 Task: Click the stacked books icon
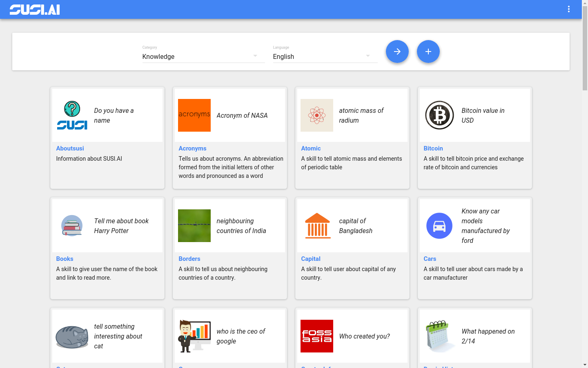(72, 226)
